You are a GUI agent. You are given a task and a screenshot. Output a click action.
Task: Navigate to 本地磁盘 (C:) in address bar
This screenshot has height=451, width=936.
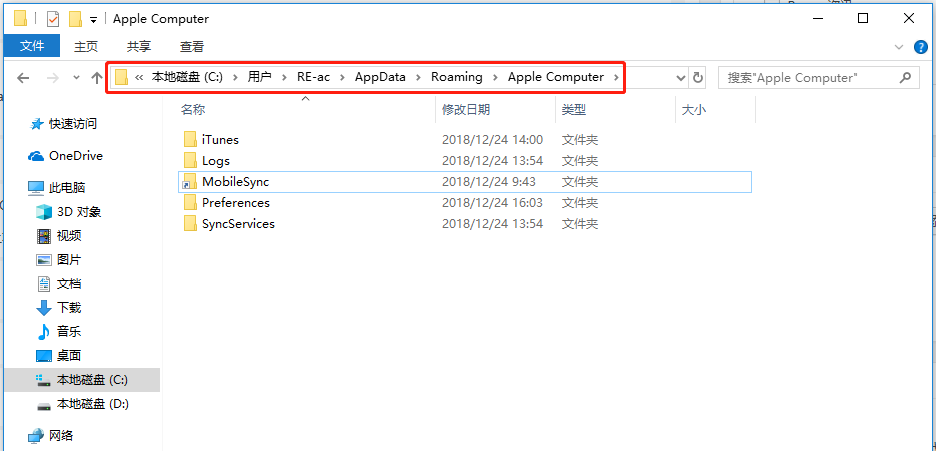tap(187, 77)
